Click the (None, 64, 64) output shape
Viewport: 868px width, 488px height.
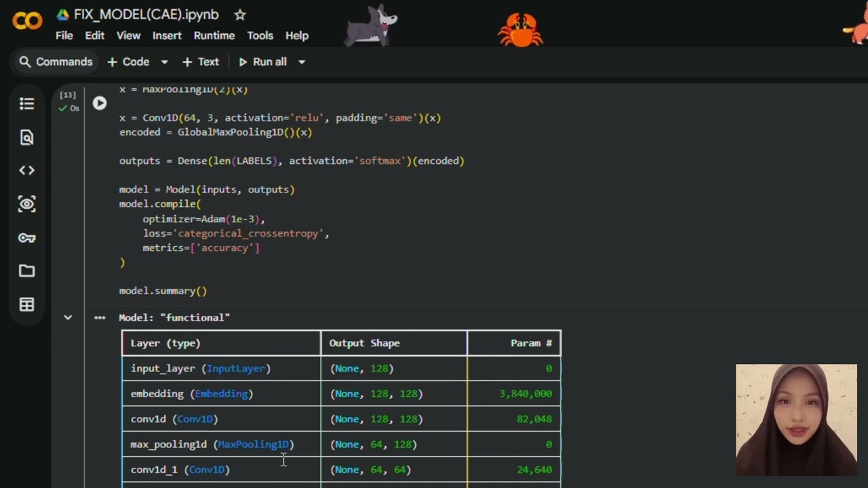point(370,469)
